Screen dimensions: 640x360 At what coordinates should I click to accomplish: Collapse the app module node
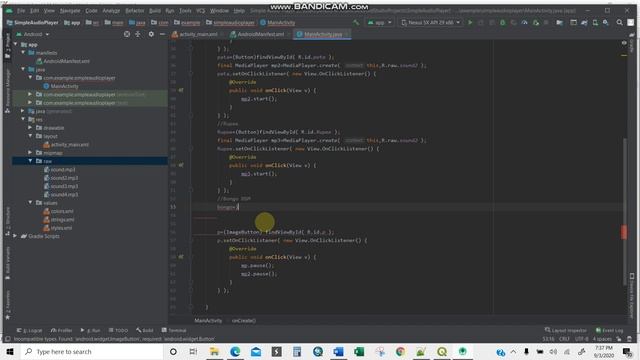click(16, 44)
